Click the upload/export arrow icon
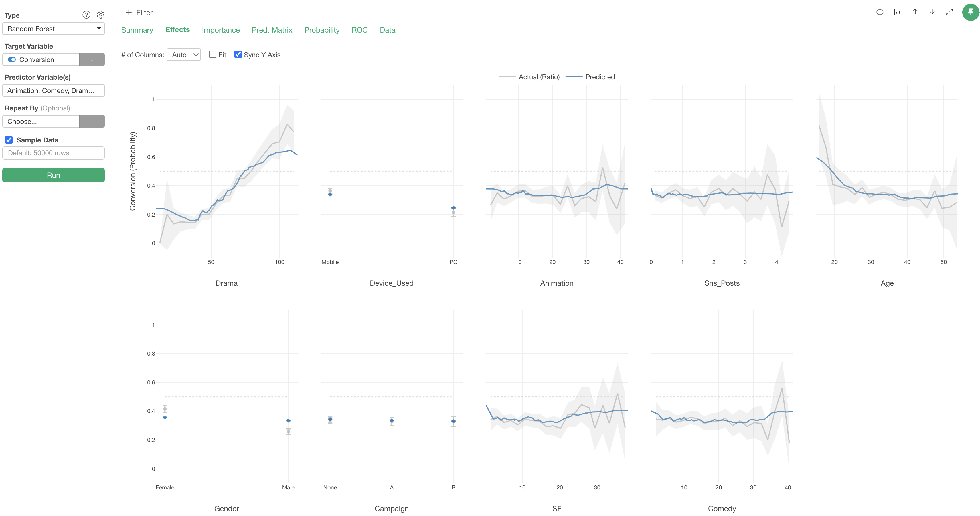 click(915, 12)
